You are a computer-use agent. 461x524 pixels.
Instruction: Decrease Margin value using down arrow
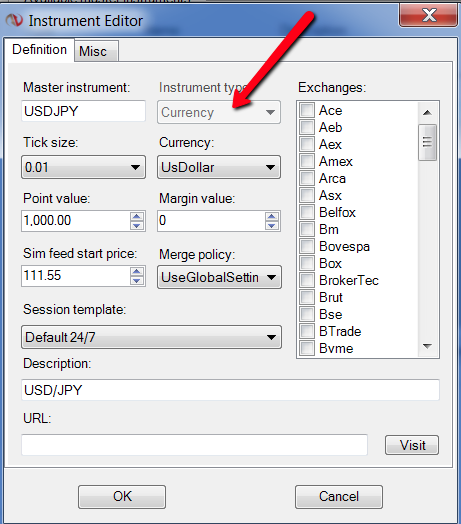tap(272, 225)
